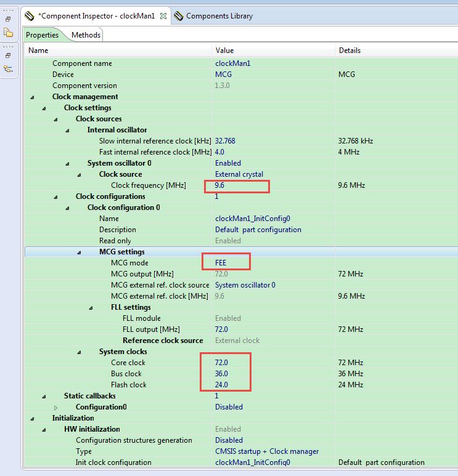Edit Flash clock value 24.0
This screenshot has height=476, width=458.
point(221,385)
